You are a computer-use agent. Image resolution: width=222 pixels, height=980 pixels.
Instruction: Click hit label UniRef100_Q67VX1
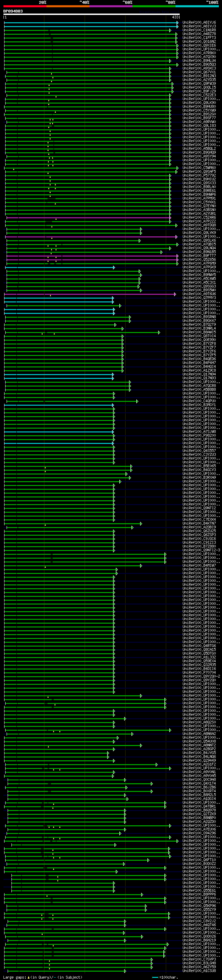[199, 72]
